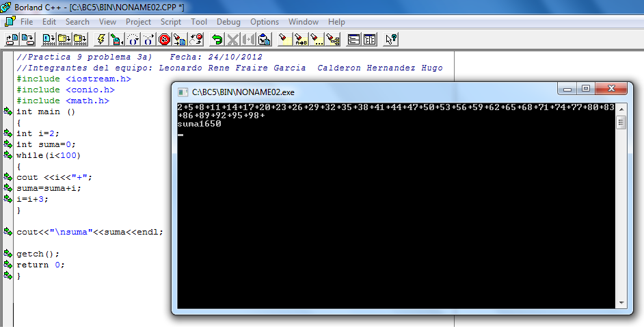The height and width of the screenshot is (331, 644).
Task: Open the Message window toolbar icon
Action: coord(370,40)
